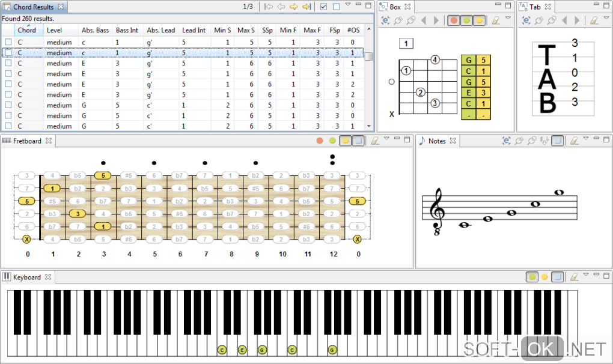
Task: Clear Tab view with eraser icon
Action: [594, 20]
